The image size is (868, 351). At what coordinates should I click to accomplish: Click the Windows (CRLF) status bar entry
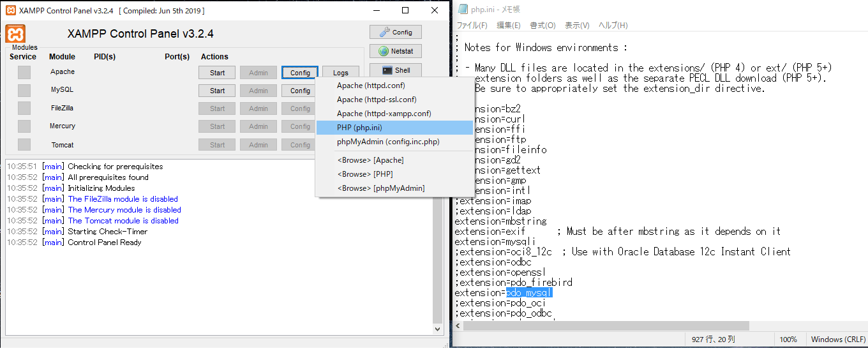click(x=837, y=340)
